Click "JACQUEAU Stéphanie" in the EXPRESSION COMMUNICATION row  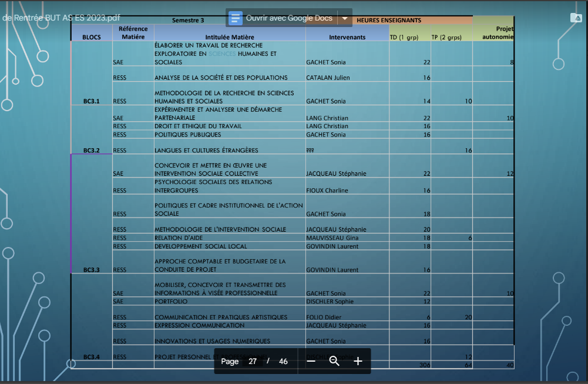point(337,325)
